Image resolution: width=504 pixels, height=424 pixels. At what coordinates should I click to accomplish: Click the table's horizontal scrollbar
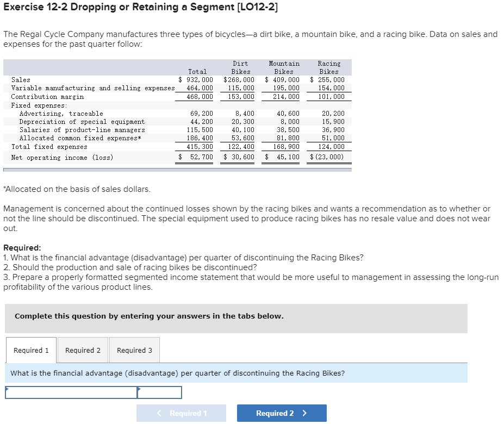[177, 170]
